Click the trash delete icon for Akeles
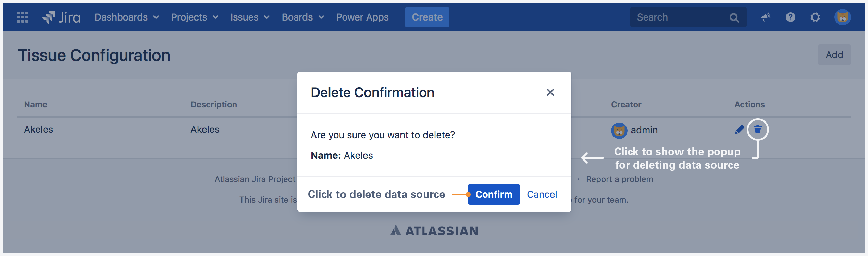868x256 pixels. pos(758,129)
